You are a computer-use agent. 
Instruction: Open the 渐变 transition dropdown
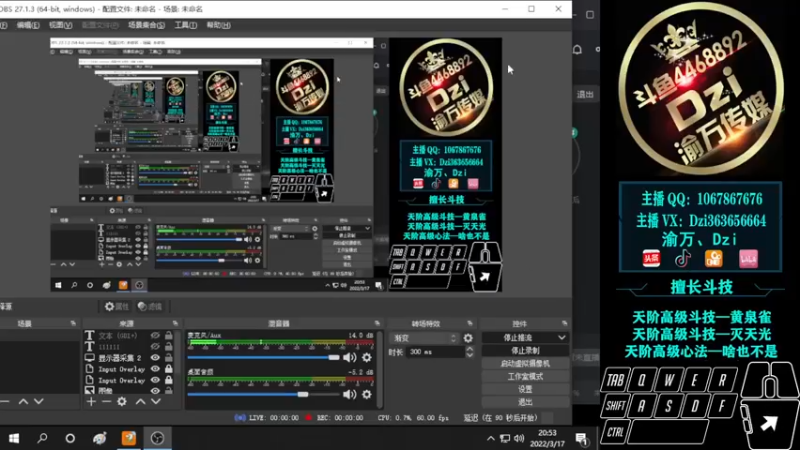424,338
